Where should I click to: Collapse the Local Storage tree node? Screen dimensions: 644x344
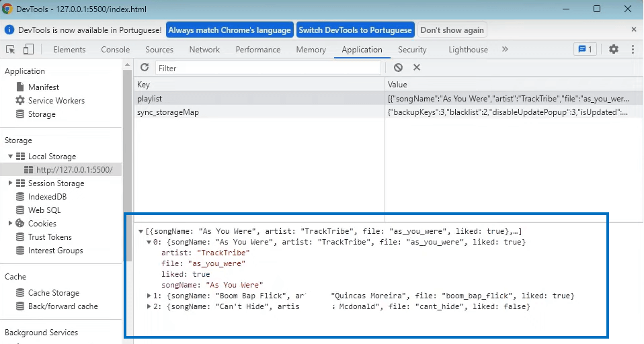(11, 157)
